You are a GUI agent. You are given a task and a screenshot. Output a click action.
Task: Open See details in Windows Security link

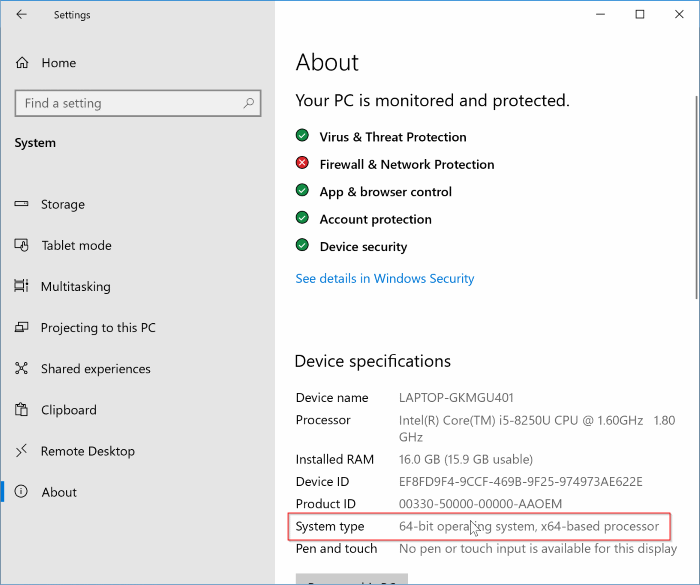(x=385, y=278)
